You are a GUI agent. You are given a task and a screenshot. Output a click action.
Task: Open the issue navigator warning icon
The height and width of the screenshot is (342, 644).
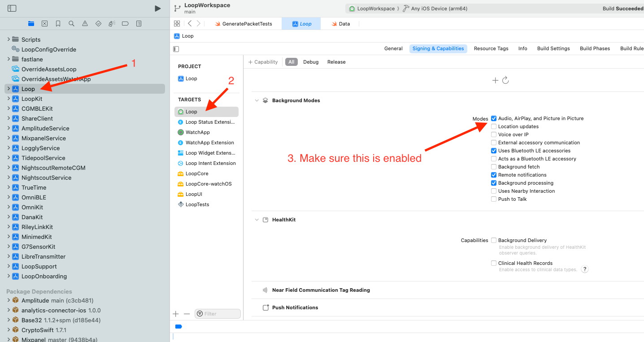[x=85, y=24]
